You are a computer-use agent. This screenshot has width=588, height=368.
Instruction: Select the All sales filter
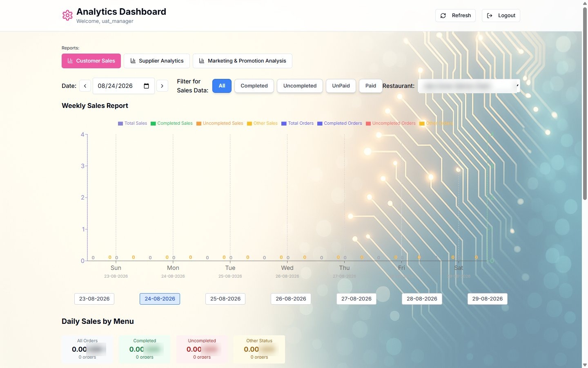pos(222,86)
